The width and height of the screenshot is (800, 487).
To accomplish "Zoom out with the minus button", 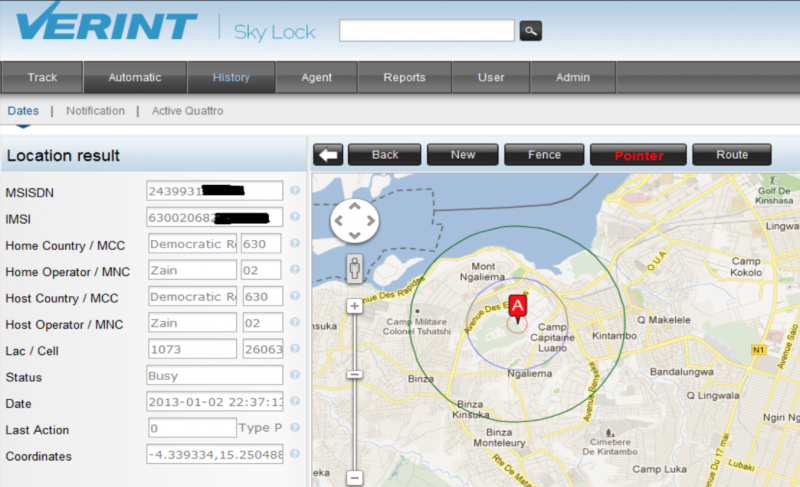I will (x=355, y=478).
